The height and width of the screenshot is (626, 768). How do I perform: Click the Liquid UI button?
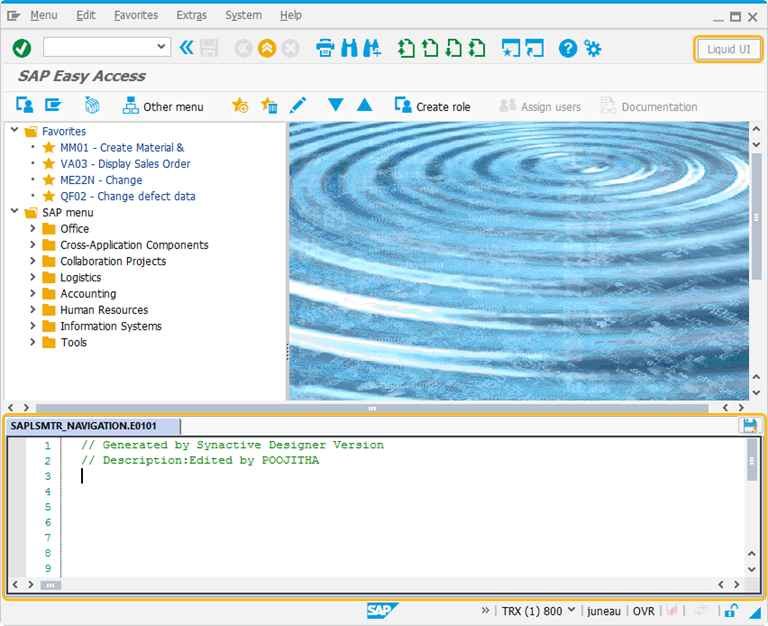coord(728,49)
